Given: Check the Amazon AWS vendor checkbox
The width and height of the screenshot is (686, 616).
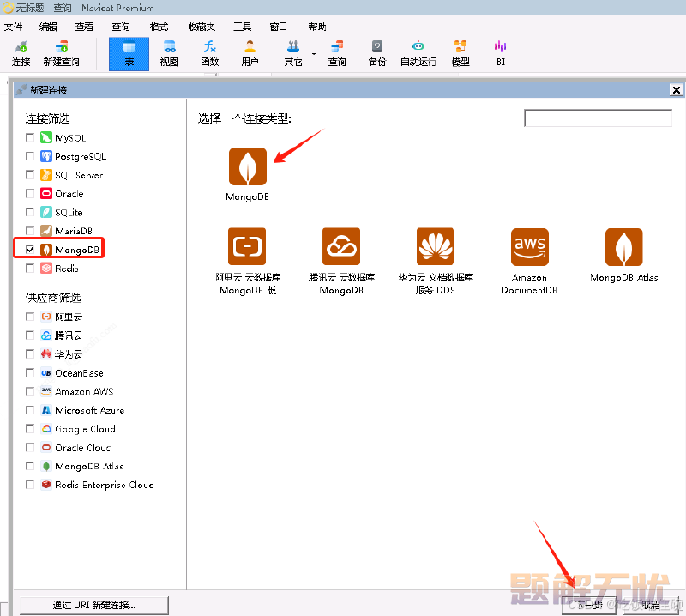Looking at the screenshot, I should click(x=30, y=391).
